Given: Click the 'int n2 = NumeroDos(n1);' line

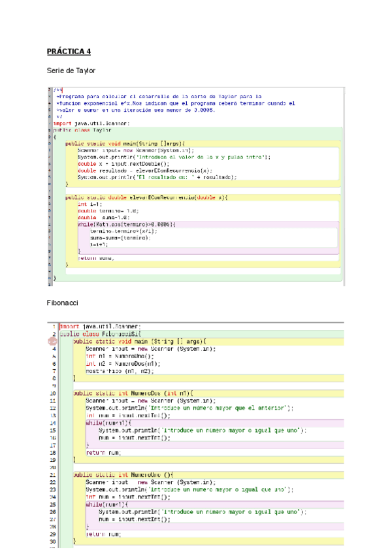Looking at the screenshot, I should 118,363.
